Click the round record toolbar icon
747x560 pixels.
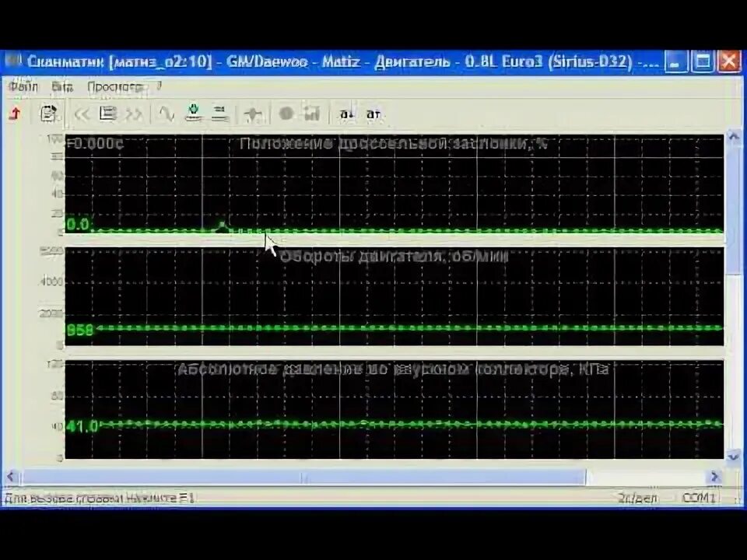pyautogui.click(x=286, y=114)
